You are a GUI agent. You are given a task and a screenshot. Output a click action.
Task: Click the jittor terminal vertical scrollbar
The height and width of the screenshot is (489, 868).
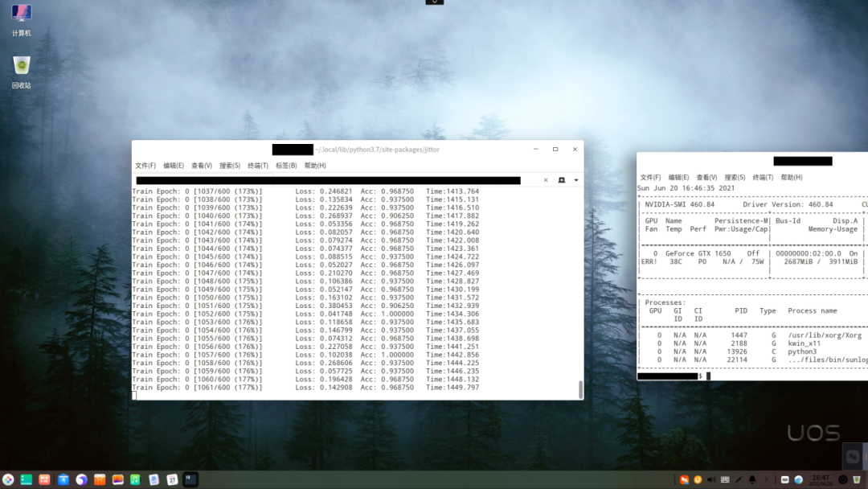580,389
